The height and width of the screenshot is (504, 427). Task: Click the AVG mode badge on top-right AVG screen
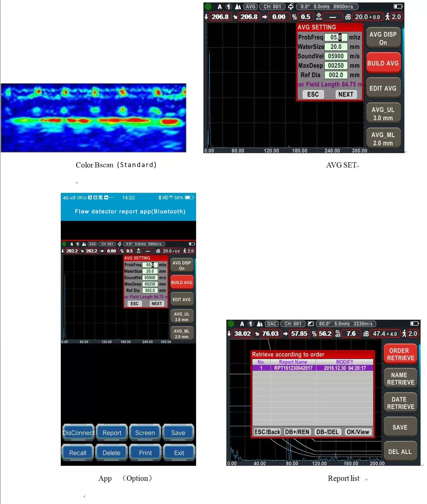coord(250,6)
